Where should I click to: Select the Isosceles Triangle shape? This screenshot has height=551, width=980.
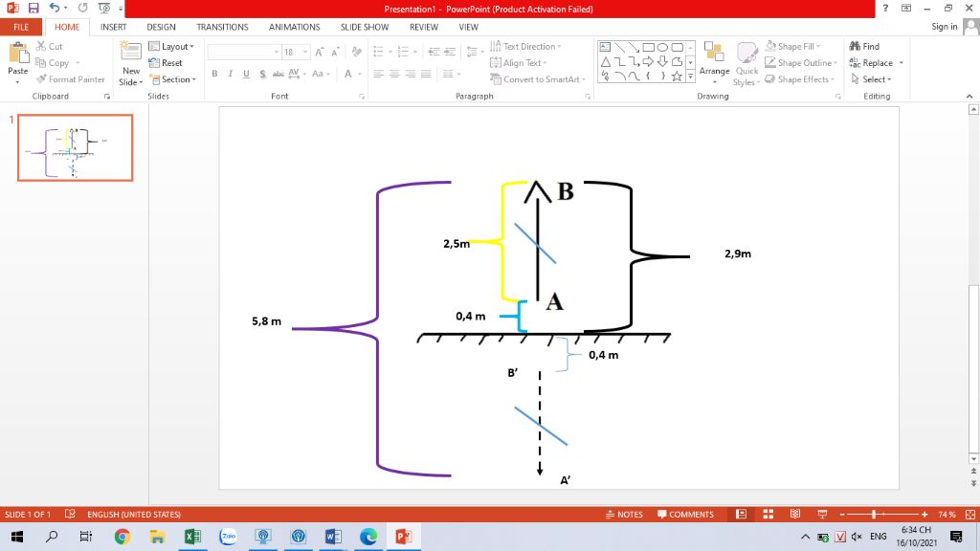pos(605,62)
